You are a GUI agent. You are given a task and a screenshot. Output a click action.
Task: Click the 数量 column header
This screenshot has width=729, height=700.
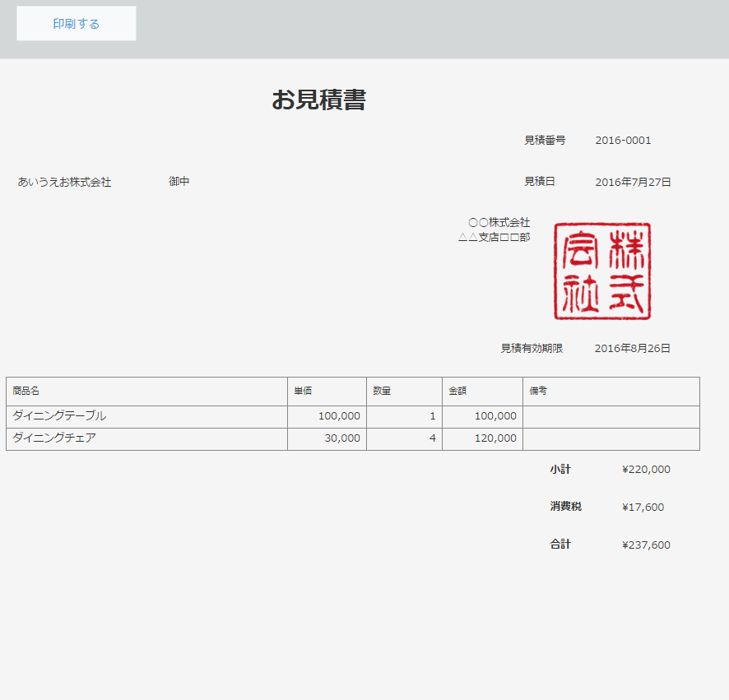tap(382, 392)
